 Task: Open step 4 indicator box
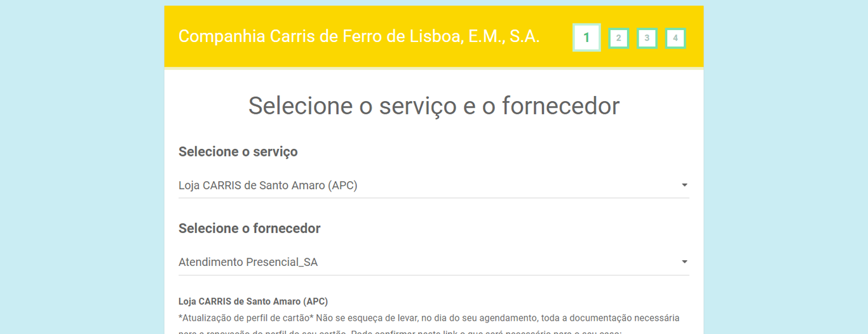click(675, 38)
